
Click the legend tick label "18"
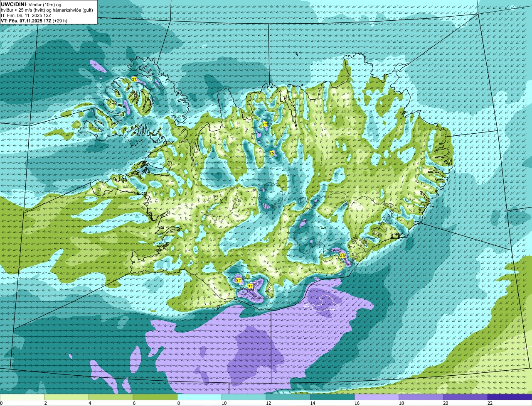coord(401,403)
